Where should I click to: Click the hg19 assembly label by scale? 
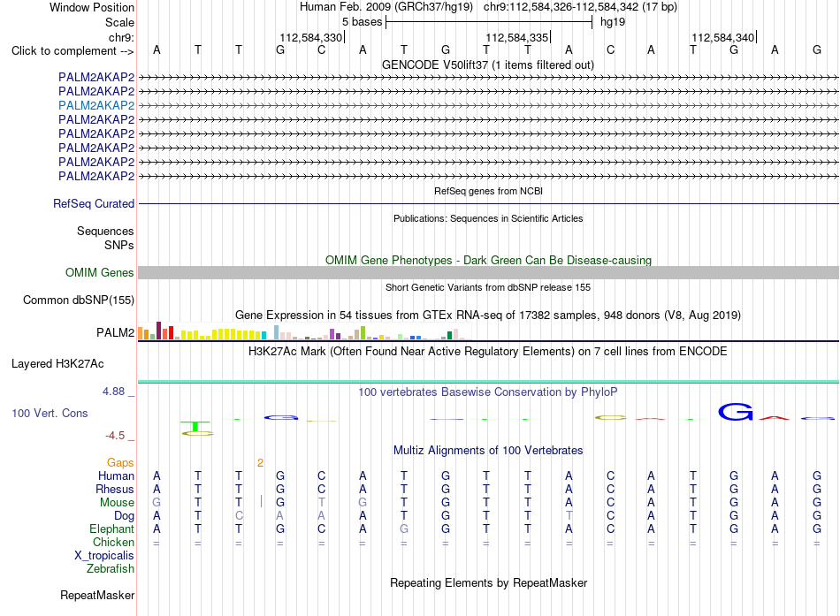613,22
